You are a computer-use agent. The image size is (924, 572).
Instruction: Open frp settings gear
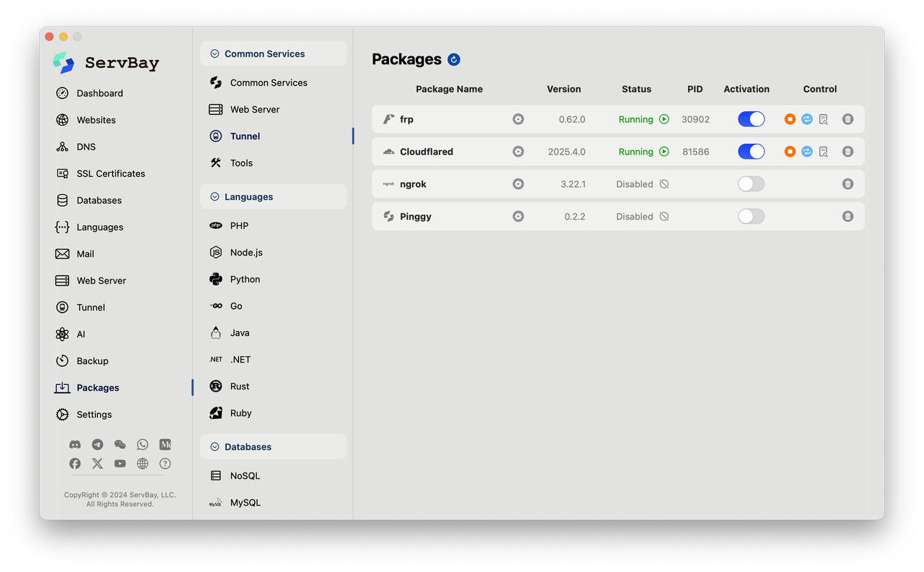pos(518,119)
